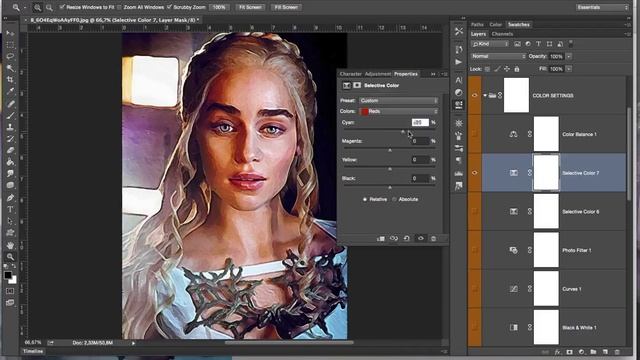Hide the Selective Color 7 layer
This screenshot has width=640, height=360.
point(474,173)
